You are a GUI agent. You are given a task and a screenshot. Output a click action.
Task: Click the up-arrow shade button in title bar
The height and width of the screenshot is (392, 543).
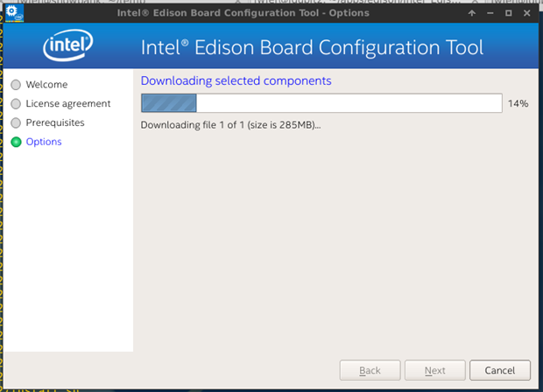click(x=472, y=13)
